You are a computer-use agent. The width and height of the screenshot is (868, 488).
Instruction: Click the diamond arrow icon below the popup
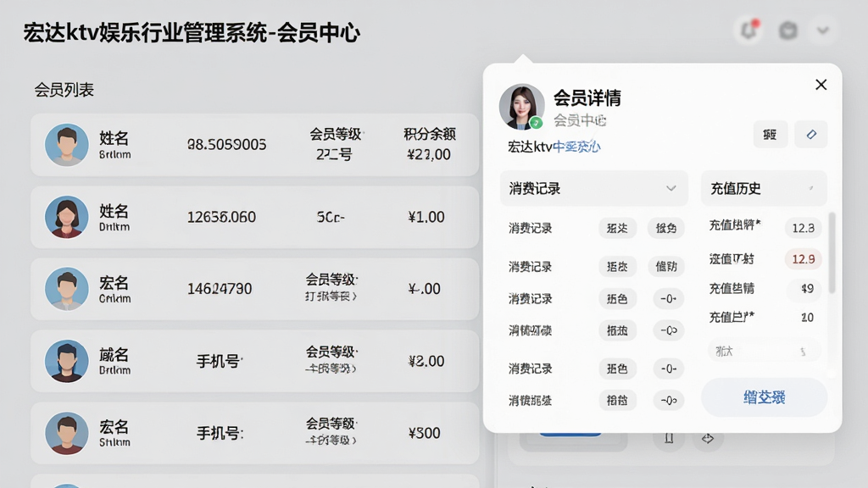point(708,438)
